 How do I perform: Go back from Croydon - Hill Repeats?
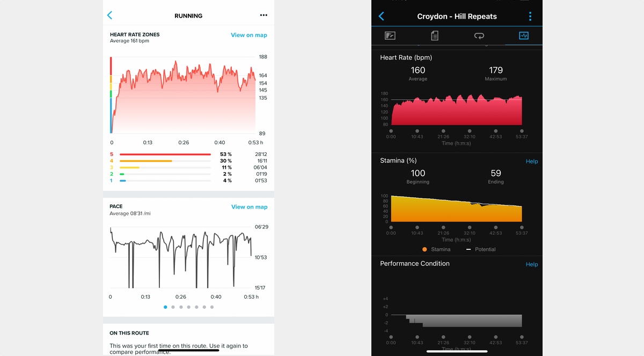pos(382,16)
